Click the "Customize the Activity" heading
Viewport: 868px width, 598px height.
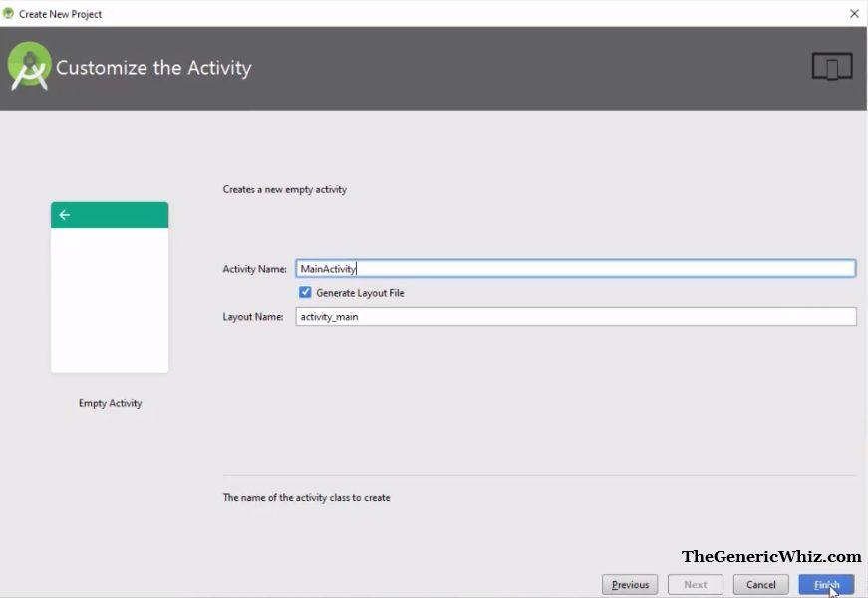pos(153,68)
